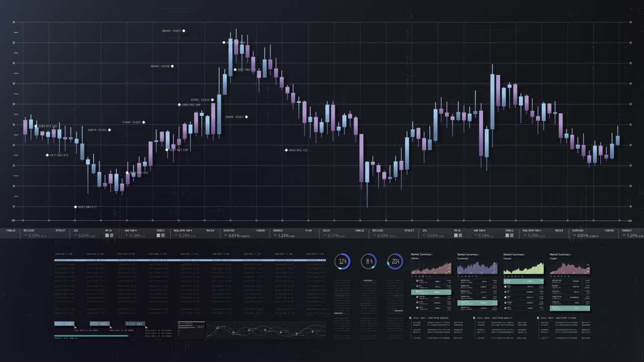Screen dimensions: 644x362
Task: Open the 12% circular gauge
Action: (x=342, y=261)
